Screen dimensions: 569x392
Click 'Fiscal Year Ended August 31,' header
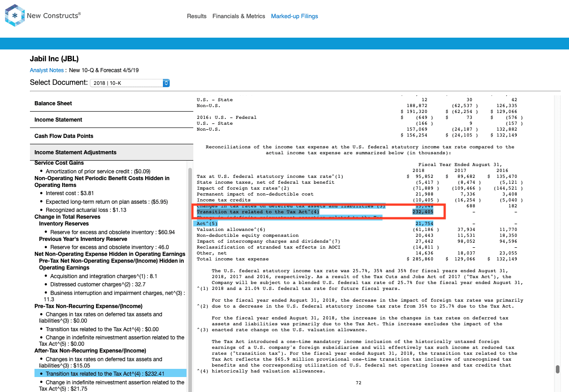460,165
